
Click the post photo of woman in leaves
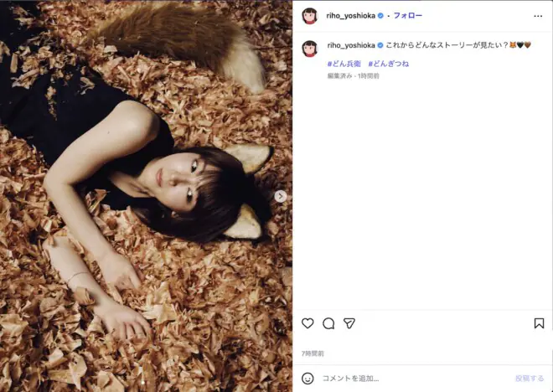click(x=146, y=196)
